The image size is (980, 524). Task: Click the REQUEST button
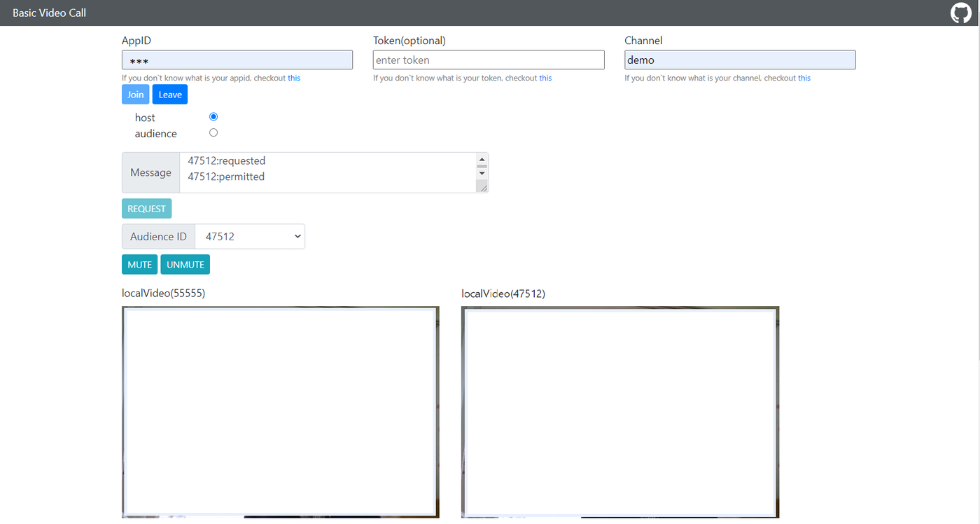[146, 209]
